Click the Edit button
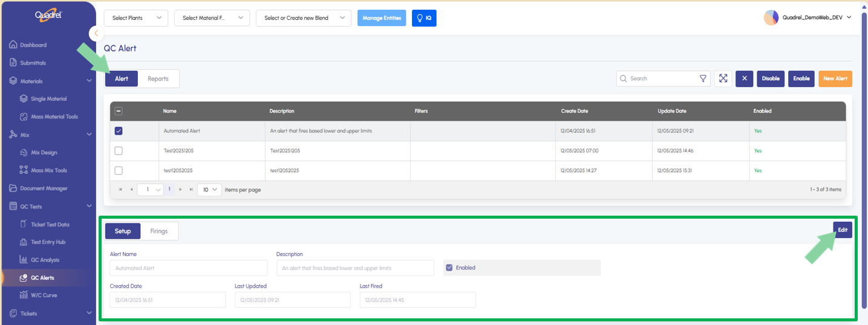This screenshot has width=868, height=325. [x=843, y=230]
